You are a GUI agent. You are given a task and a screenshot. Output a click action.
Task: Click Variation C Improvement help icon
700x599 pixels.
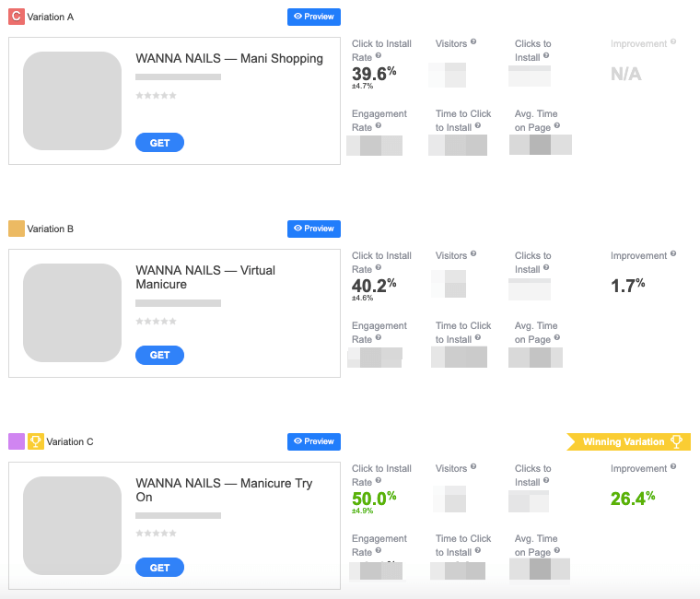[673, 466]
